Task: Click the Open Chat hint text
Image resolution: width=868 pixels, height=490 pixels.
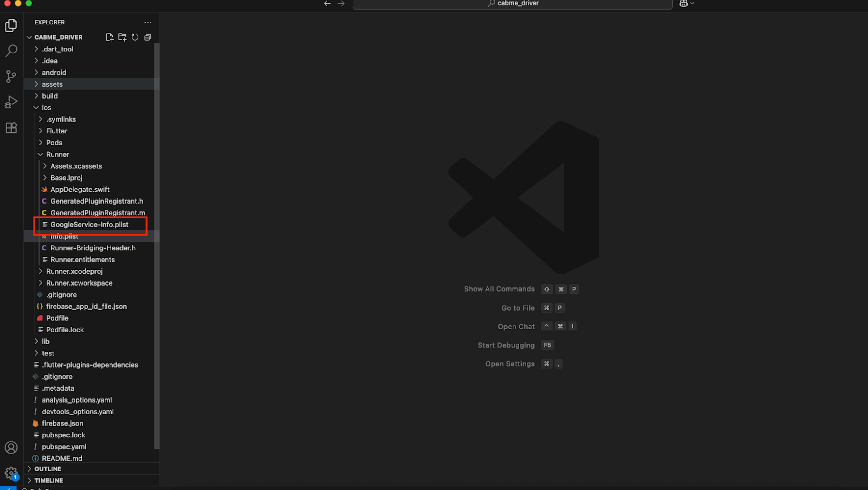Action: pos(516,327)
